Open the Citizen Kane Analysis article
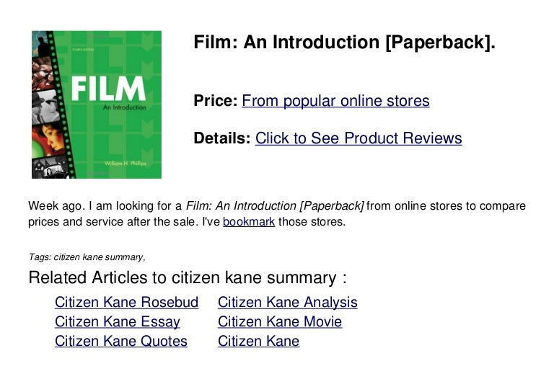 coord(288,303)
